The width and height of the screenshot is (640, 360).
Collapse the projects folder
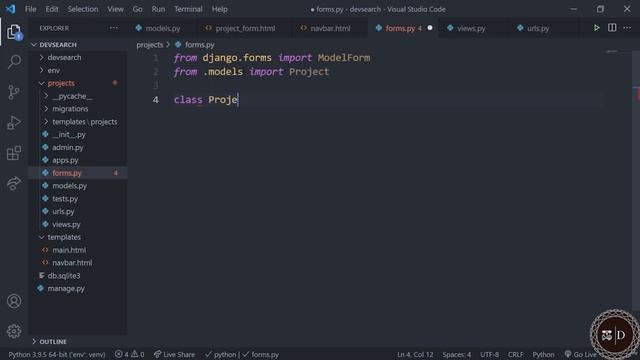pyautogui.click(x=78, y=83)
